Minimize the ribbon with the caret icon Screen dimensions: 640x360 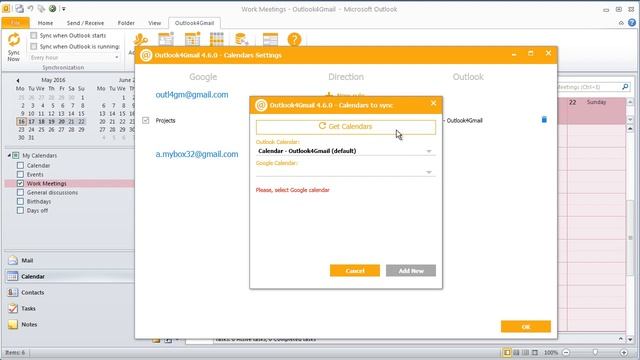[x=621, y=23]
